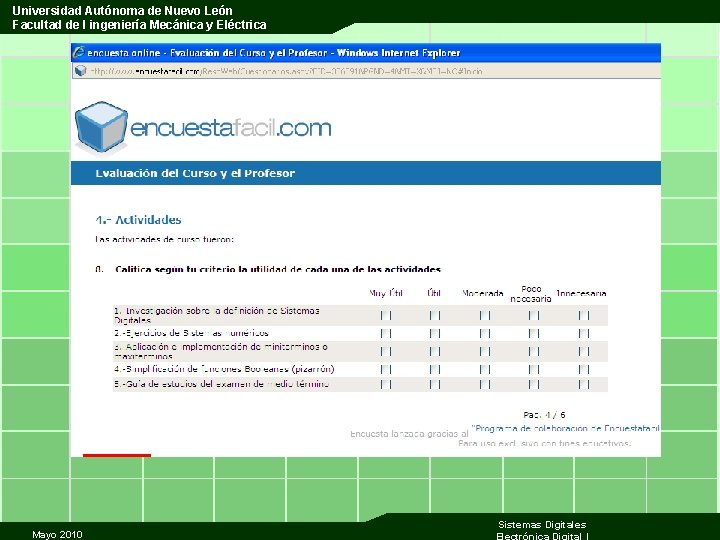Select Moderada for Investigación sobre Sistemas Digitales
The image size is (720, 540).
click(x=484, y=315)
